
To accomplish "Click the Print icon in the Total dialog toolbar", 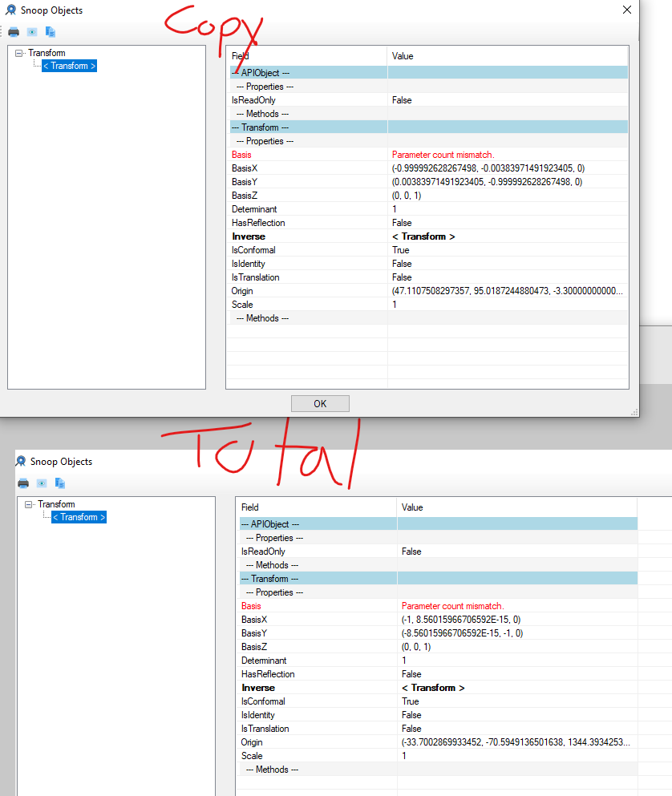I will point(22,483).
